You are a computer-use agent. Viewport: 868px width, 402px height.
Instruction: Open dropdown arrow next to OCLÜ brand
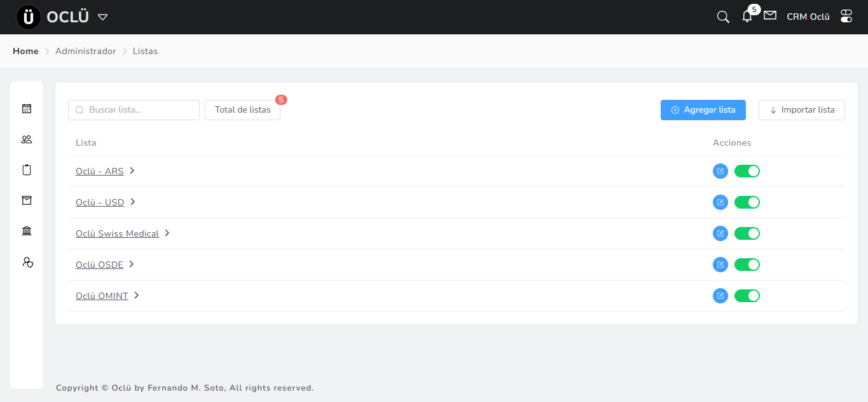coord(102,17)
